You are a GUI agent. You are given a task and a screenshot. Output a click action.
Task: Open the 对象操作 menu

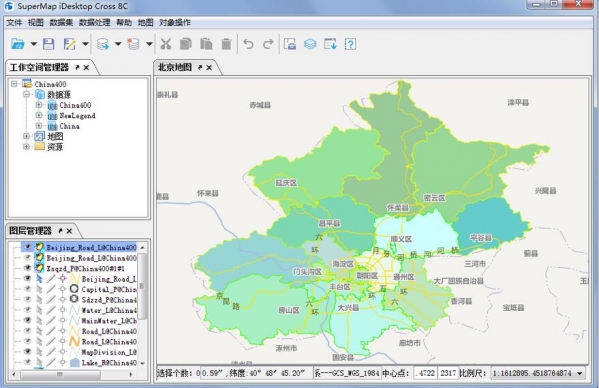(175, 23)
